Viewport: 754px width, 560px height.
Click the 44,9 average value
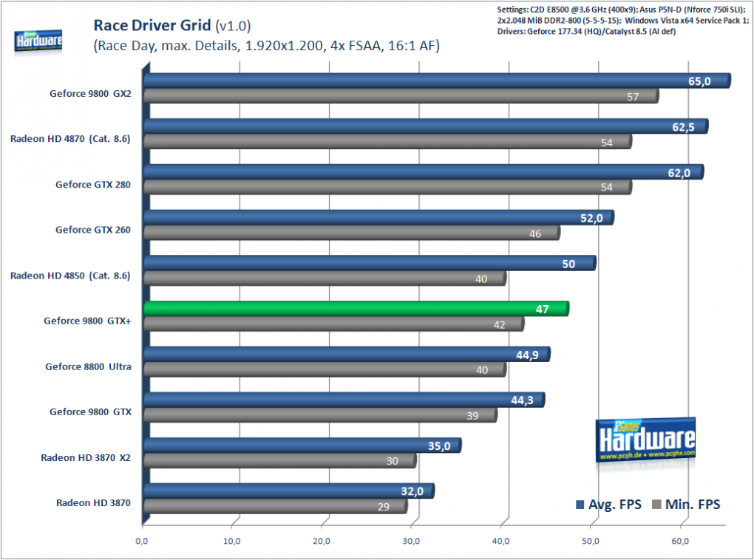(x=528, y=355)
